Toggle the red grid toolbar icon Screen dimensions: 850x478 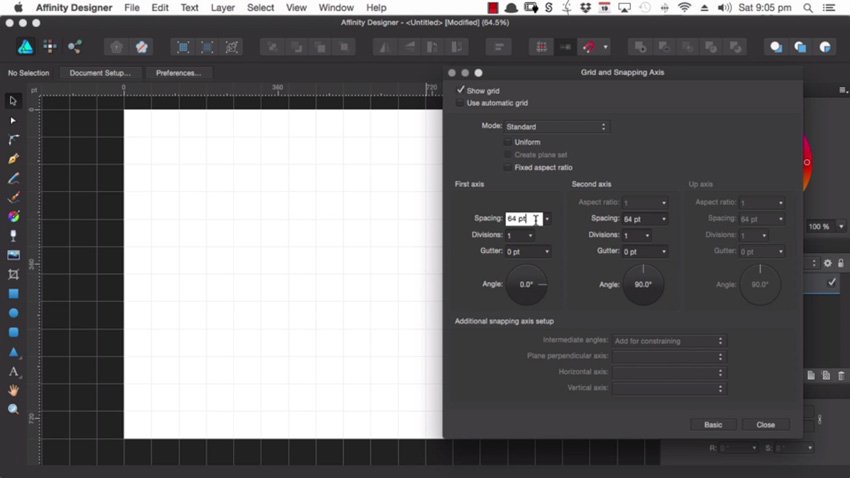point(541,48)
